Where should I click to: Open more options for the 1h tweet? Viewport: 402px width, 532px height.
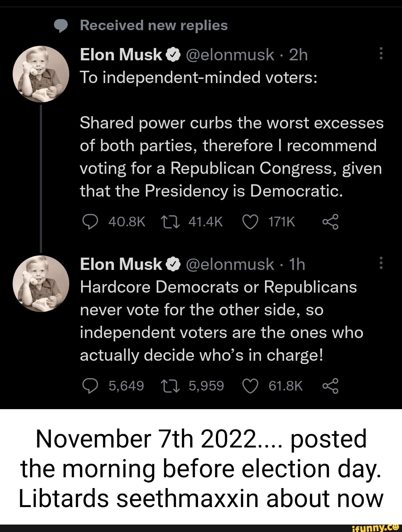[380, 264]
